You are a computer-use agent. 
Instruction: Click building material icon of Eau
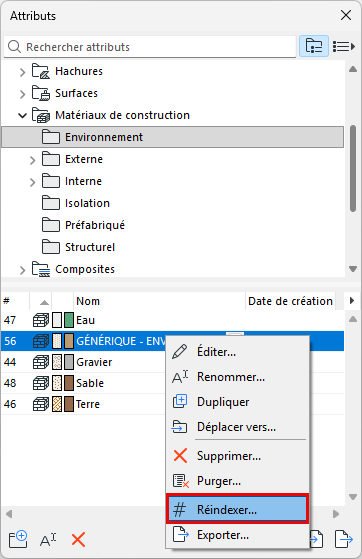pyautogui.click(x=41, y=320)
